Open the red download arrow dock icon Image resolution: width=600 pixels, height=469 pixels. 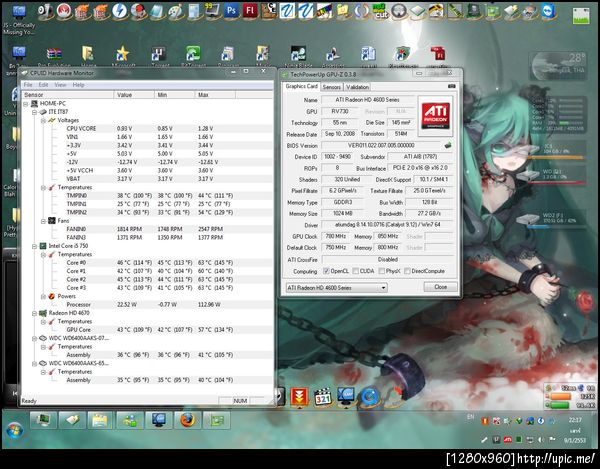pyautogui.click(x=299, y=396)
